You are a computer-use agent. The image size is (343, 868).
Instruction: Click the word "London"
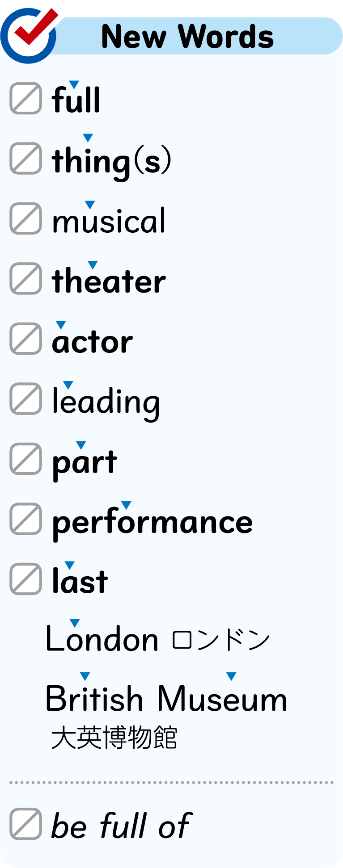click(x=102, y=639)
